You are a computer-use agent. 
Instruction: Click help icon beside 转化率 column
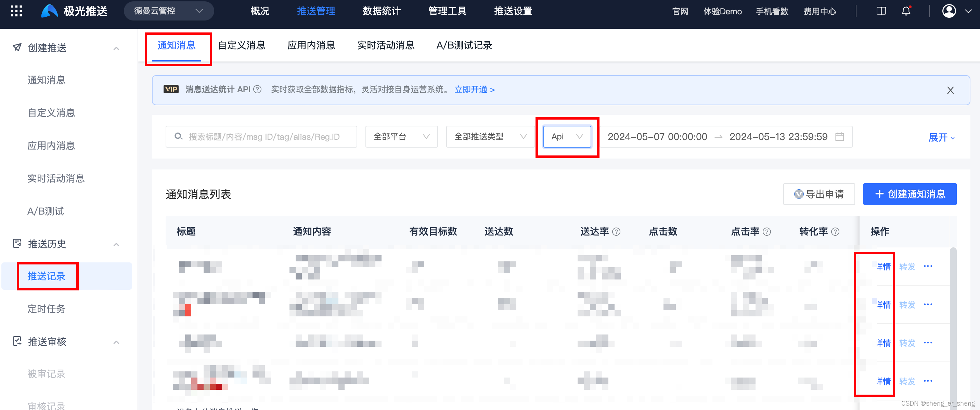836,232
